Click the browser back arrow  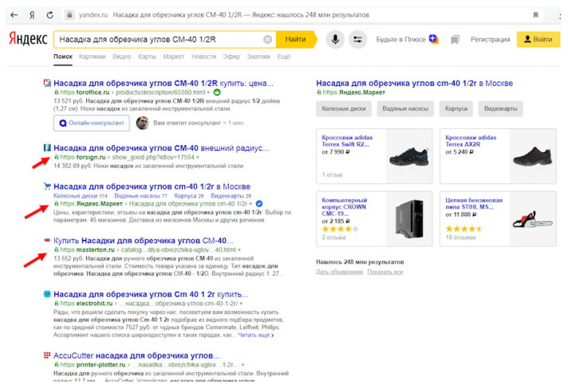click(x=14, y=15)
